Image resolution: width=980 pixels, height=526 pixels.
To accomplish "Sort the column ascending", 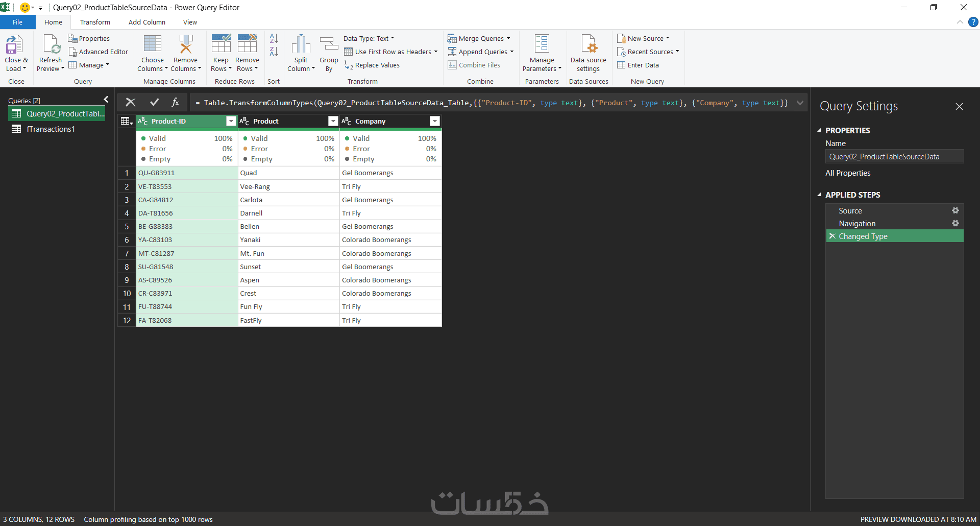I will [274, 38].
